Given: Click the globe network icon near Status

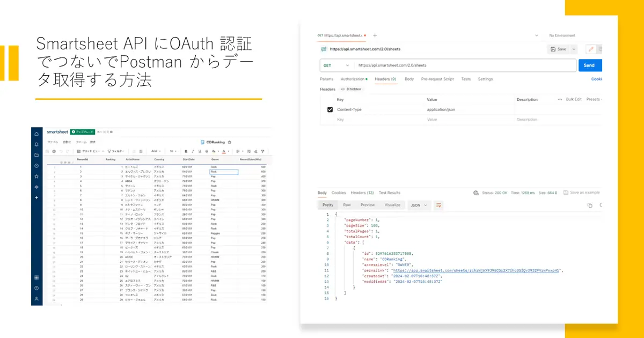Looking at the screenshot, I should 475,193.
